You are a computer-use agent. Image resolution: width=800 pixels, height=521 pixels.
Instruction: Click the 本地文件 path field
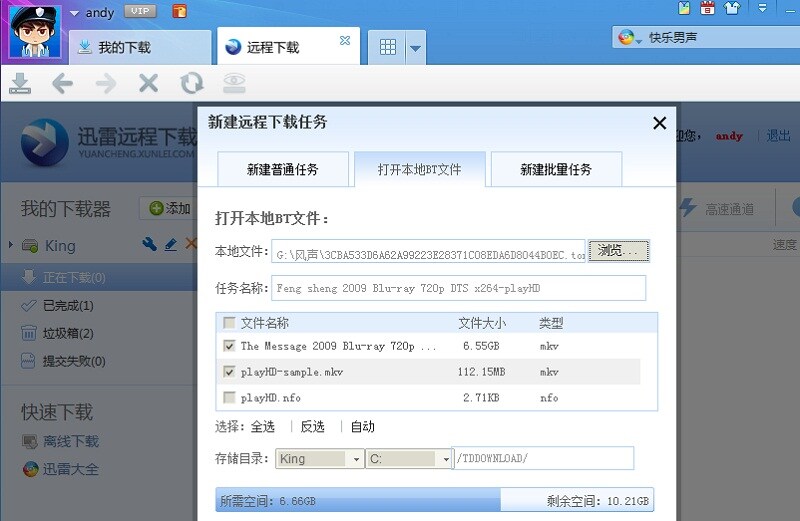429,251
